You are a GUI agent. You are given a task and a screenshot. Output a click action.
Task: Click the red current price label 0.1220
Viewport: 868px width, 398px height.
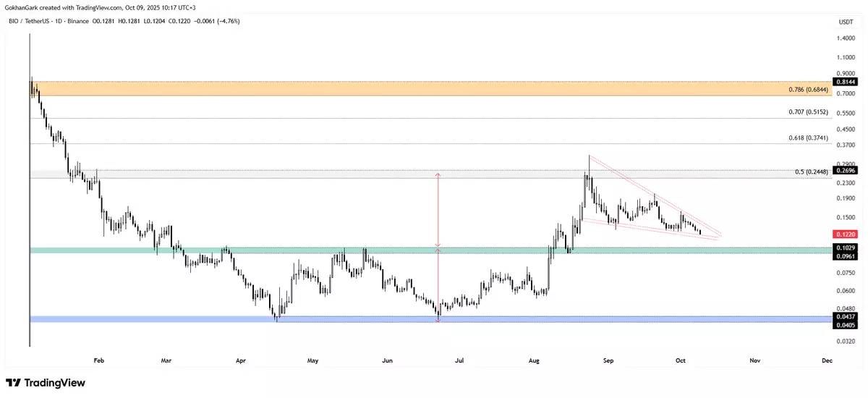[847, 234]
